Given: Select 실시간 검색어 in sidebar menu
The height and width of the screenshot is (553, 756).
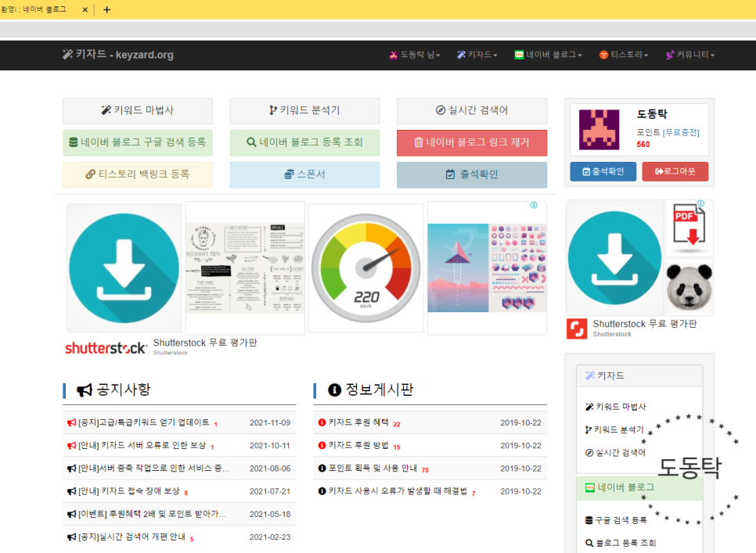Looking at the screenshot, I should click(615, 452).
